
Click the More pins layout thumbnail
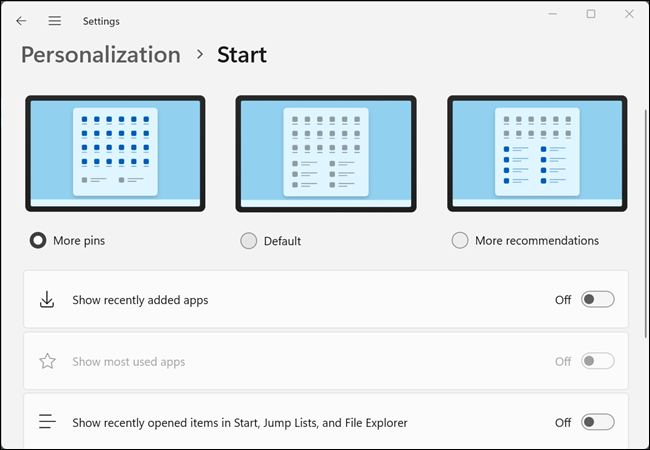[115, 154]
